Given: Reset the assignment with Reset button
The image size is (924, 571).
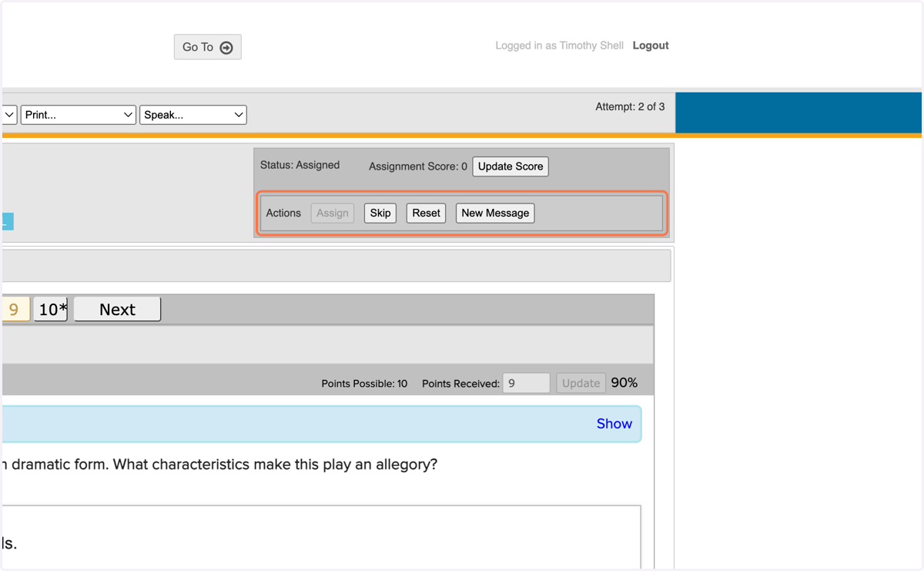Looking at the screenshot, I should [426, 213].
